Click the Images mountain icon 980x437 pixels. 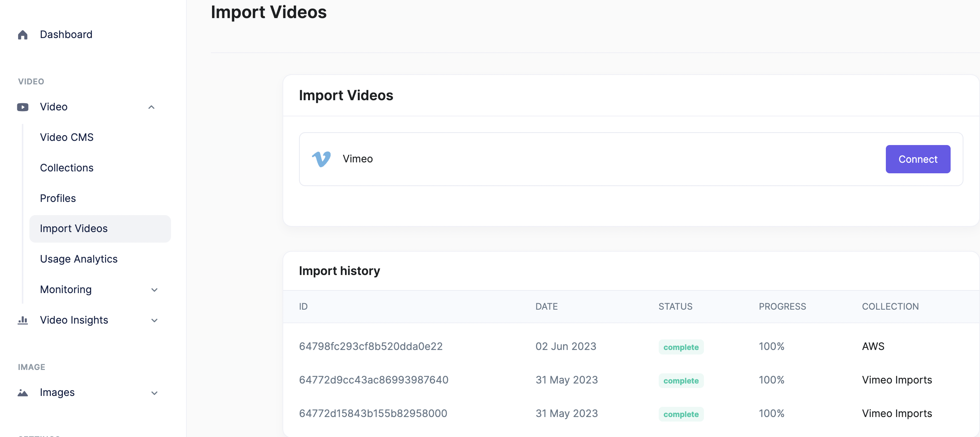[23, 393]
